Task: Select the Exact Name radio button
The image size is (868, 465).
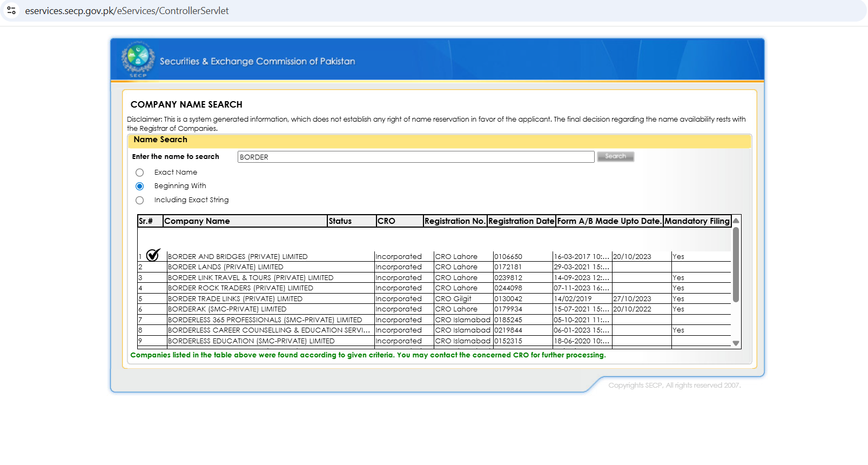Action: (140, 172)
